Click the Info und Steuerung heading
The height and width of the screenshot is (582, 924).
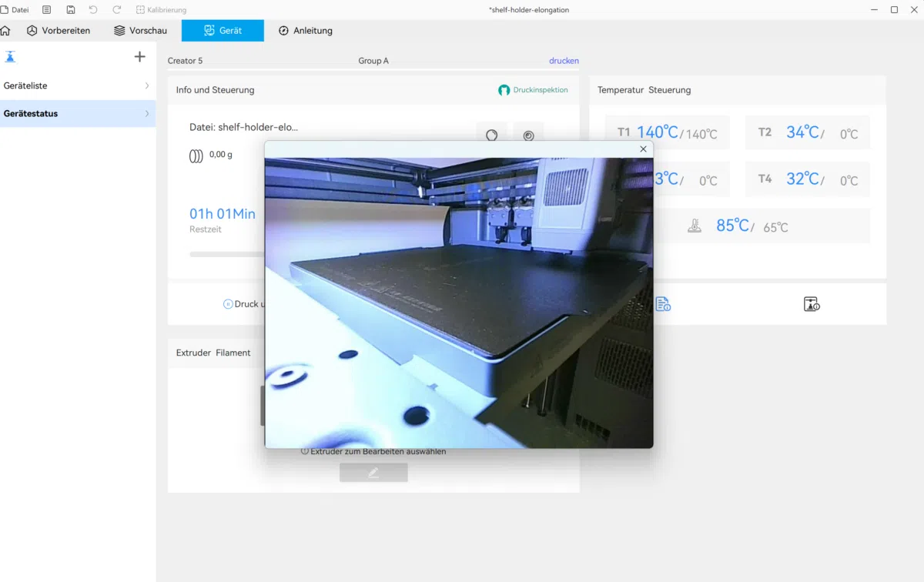coord(215,90)
